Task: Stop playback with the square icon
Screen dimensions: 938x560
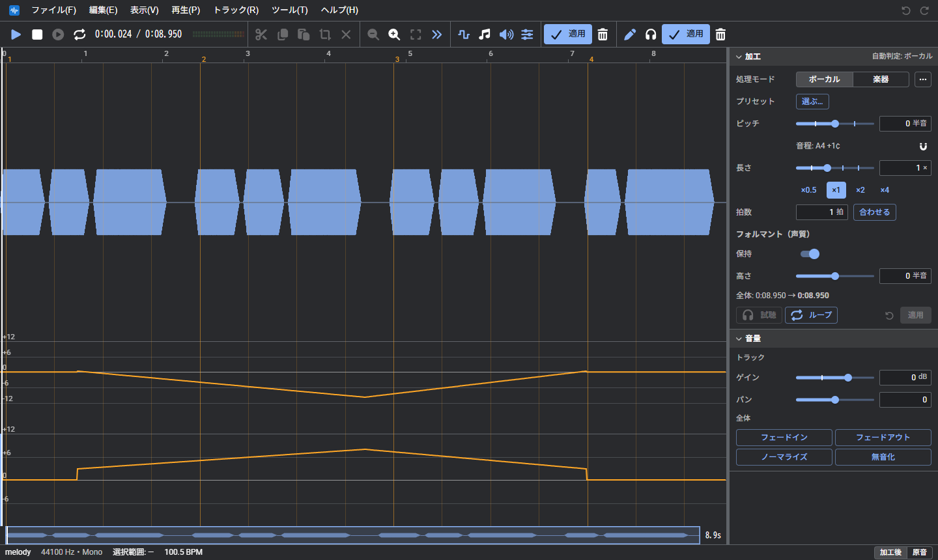Action: [x=37, y=35]
